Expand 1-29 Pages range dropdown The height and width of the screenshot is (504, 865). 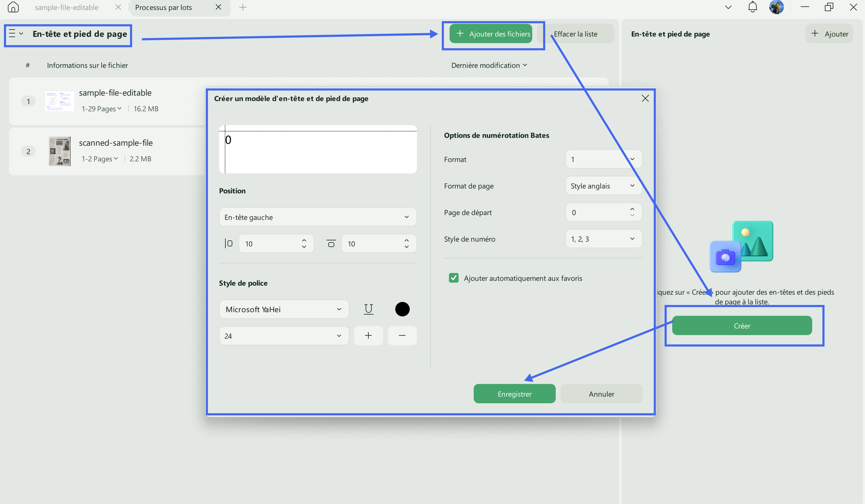[x=102, y=109]
